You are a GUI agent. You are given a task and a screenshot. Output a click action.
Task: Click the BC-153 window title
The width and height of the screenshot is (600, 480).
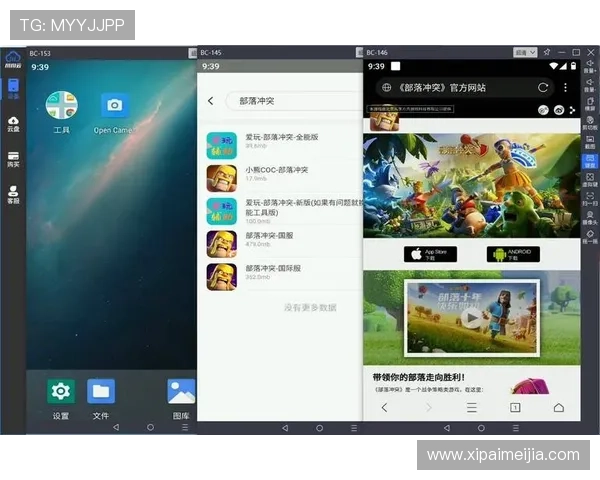(40, 53)
